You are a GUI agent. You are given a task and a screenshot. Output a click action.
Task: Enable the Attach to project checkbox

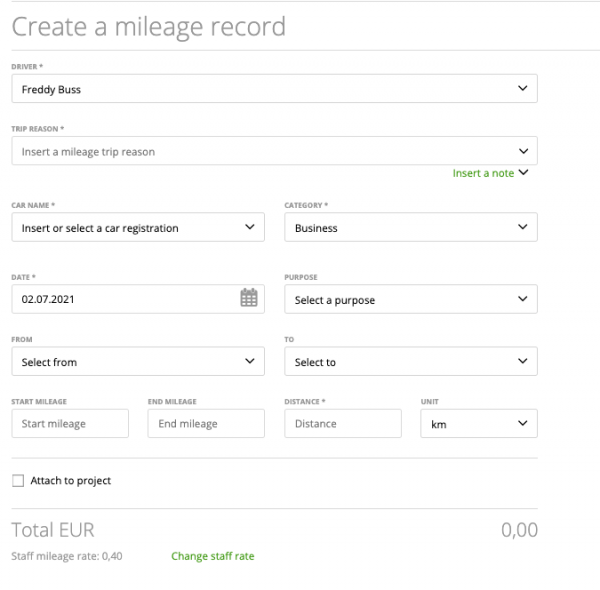point(18,480)
